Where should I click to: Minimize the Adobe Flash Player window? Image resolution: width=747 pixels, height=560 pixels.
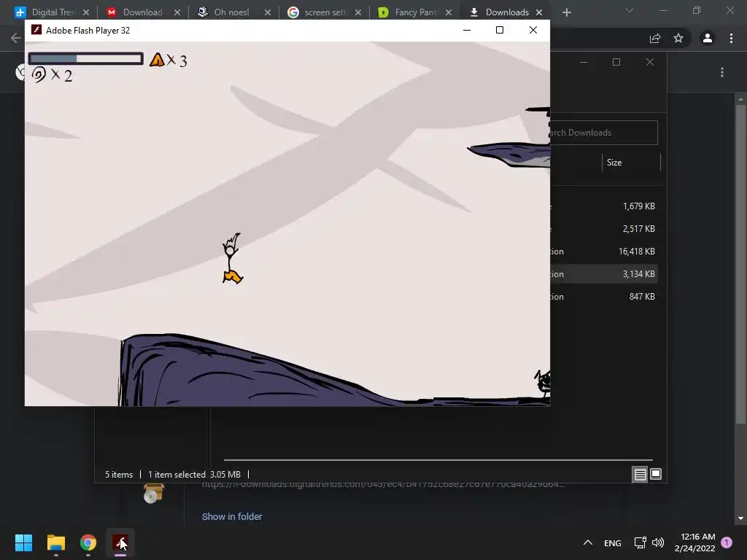[467, 30]
